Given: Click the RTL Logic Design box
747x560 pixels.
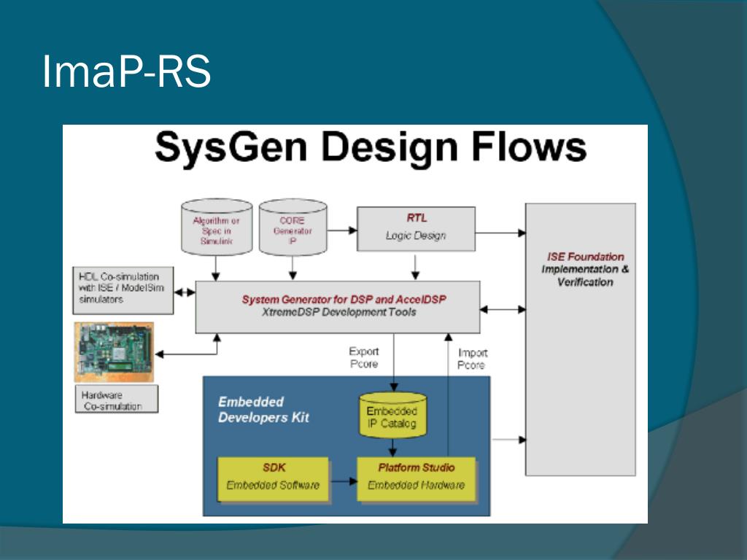Looking at the screenshot, I should [x=416, y=228].
